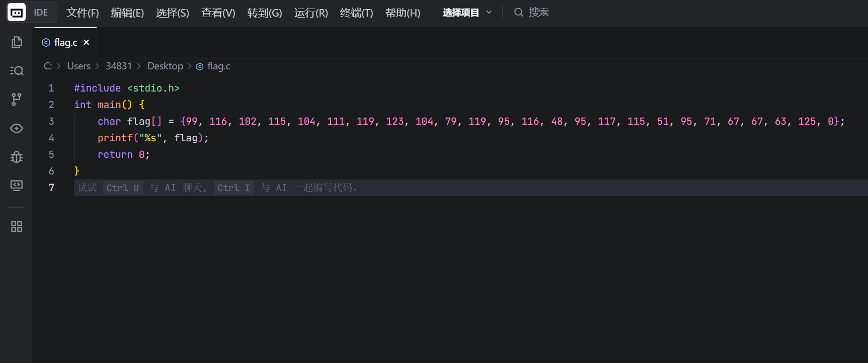
Task: Open the source control branch icon
Action: (17, 99)
